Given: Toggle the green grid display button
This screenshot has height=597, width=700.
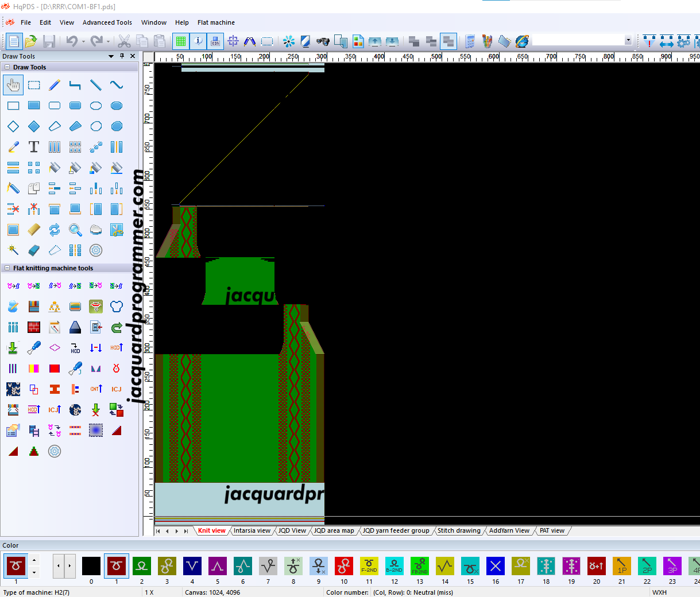Looking at the screenshot, I should [x=181, y=41].
